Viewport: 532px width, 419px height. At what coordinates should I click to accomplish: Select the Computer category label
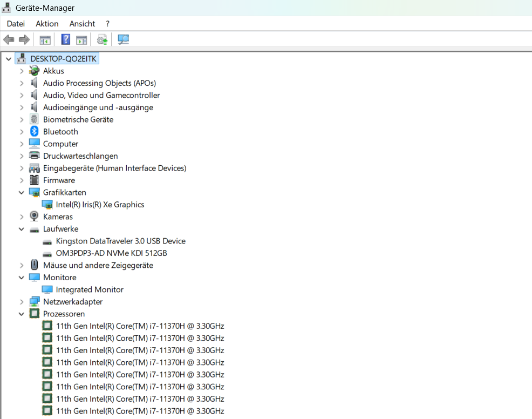point(60,144)
